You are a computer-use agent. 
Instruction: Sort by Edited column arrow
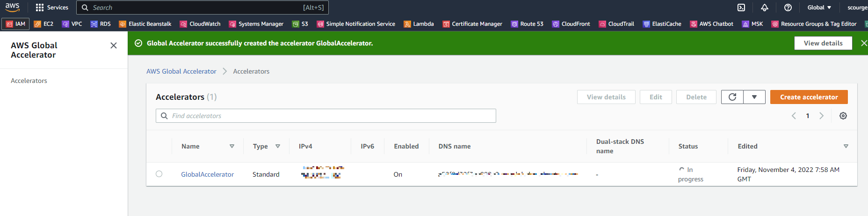[846, 146]
